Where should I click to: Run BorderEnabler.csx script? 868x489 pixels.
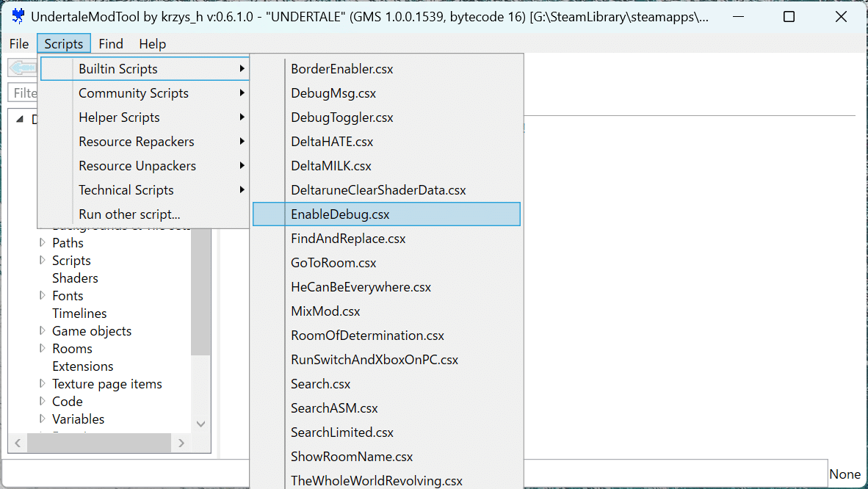(x=386, y=69)
